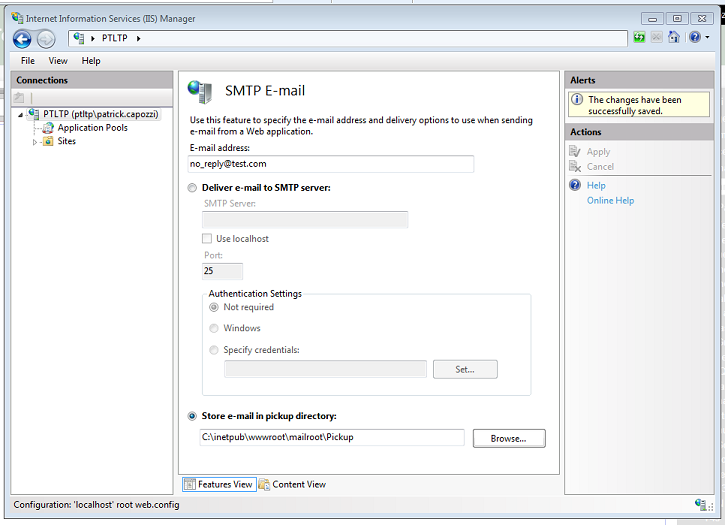Click the greyed Forward navigation arrow

tap(46, 39)
